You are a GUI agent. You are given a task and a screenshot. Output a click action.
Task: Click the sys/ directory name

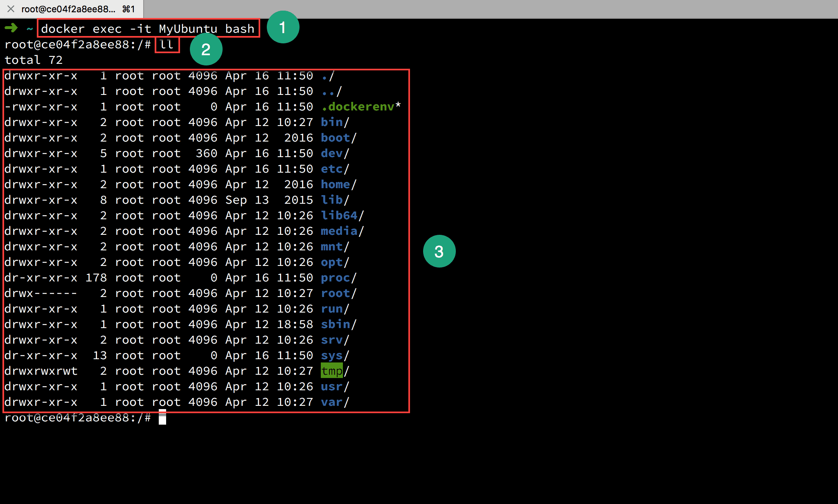tap(335, 355)
